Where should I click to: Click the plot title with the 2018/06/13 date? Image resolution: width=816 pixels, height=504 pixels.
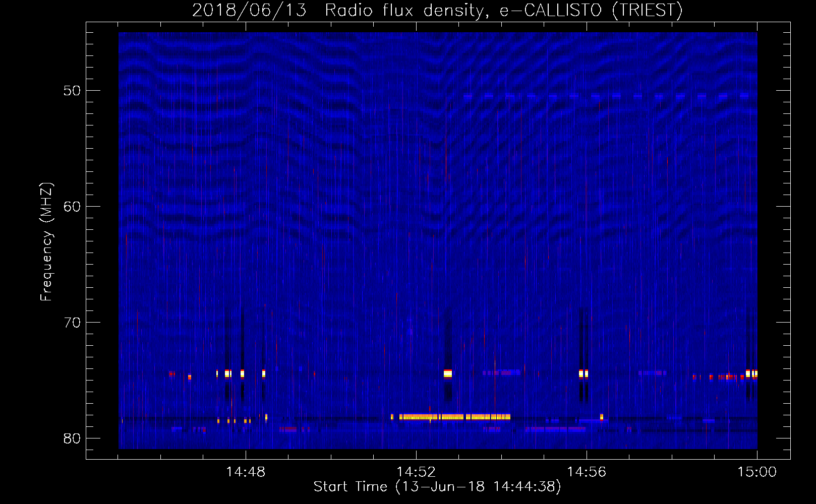click(437, 10)
